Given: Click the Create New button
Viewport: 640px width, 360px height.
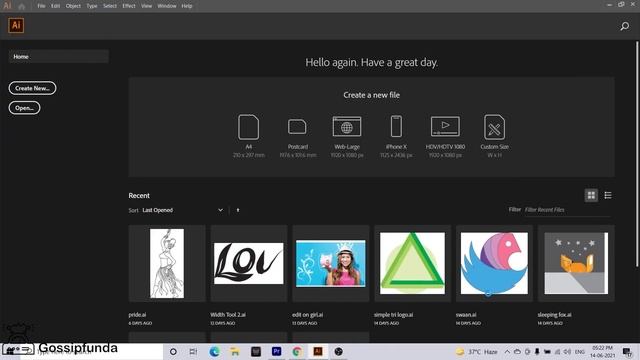Looking at the screenshot, I should click(x=32, y=88).
